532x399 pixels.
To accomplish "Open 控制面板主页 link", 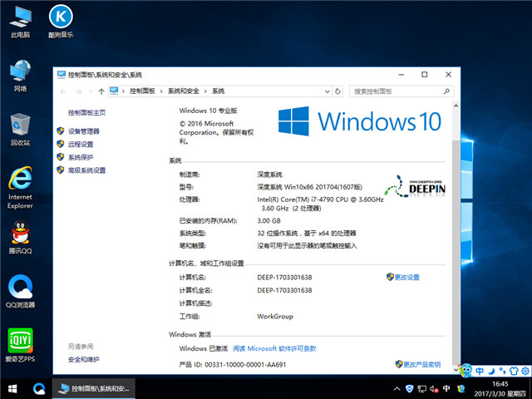I will pyautogui.click(x=86, y=113).
